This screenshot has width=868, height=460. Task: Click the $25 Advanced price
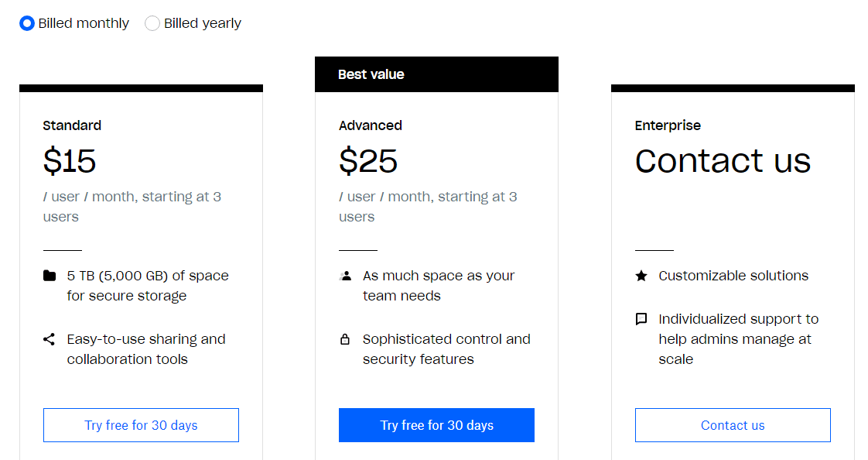tap(368, 161)
